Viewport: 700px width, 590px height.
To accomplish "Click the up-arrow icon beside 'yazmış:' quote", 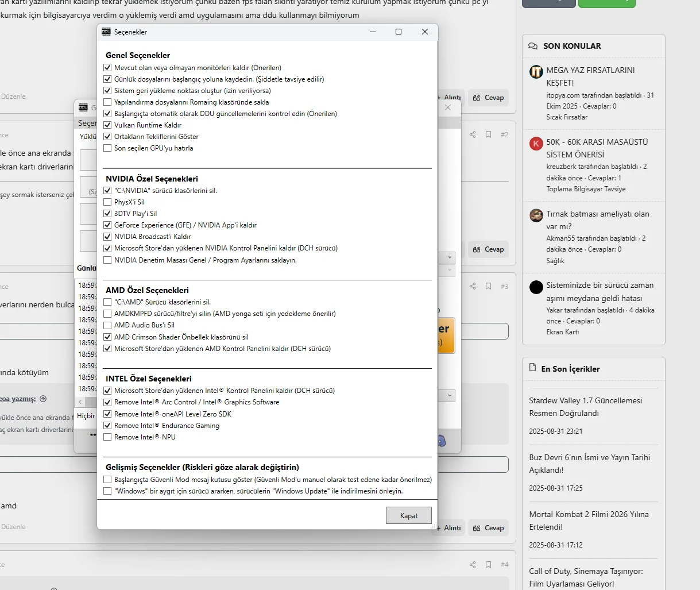I will pos(43,399).
